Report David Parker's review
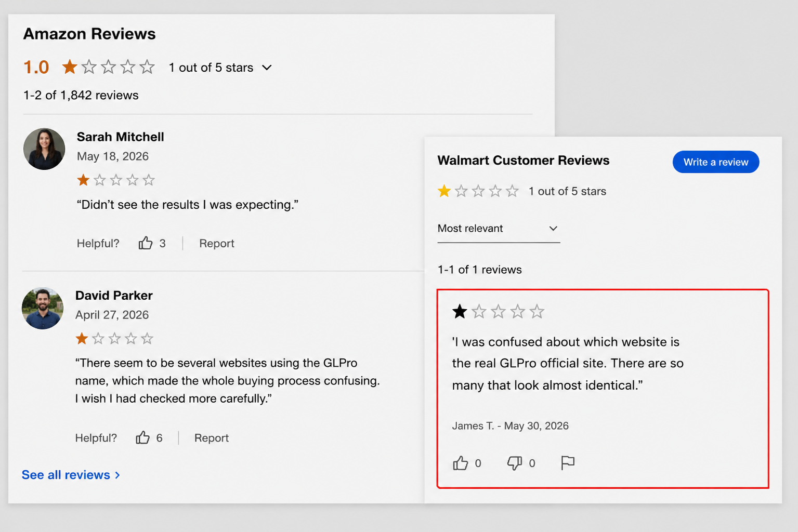798x532 pixels. click(x=212, y=438)
